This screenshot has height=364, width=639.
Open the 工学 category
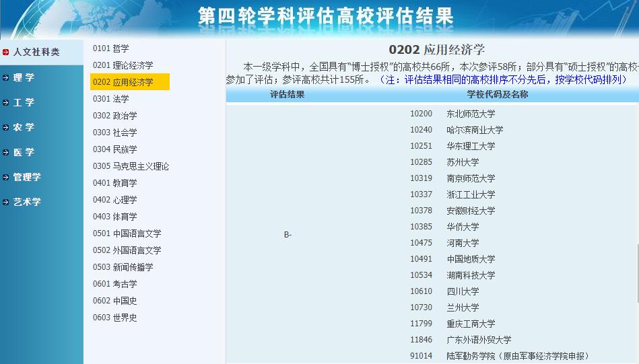[x=24, y=102]
